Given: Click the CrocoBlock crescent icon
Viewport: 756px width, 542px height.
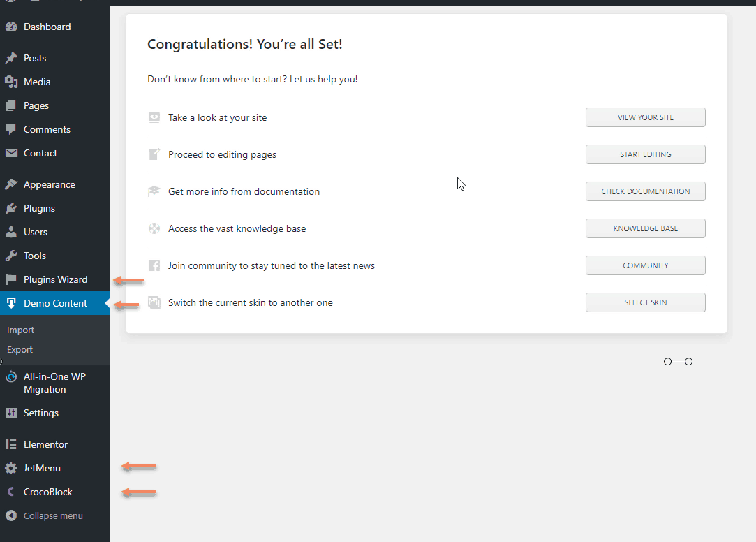Looking at the screenshot, I should coord(11,492).
